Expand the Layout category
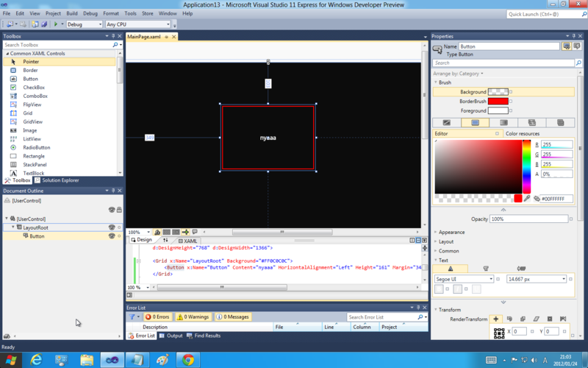The image size is (588, 368). 436,242
